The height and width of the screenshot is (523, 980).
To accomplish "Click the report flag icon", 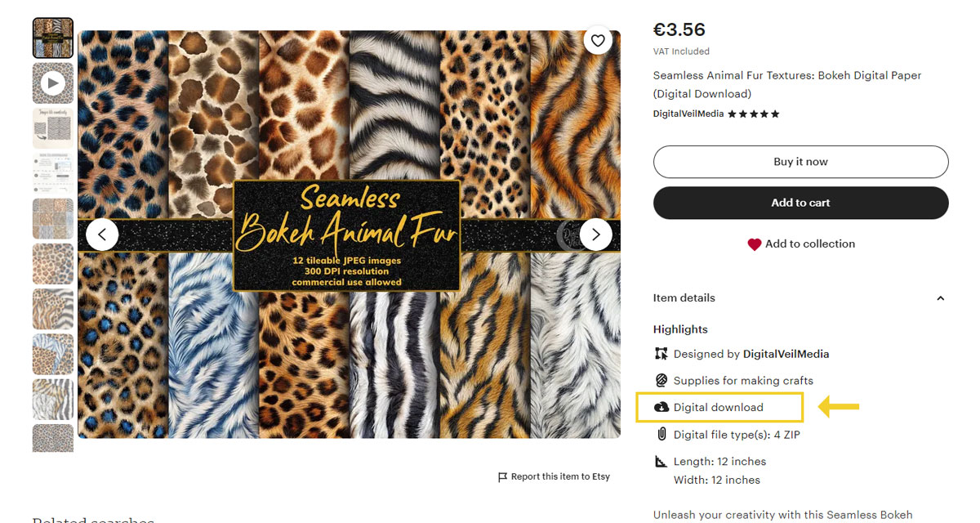I will coord(502,477).
